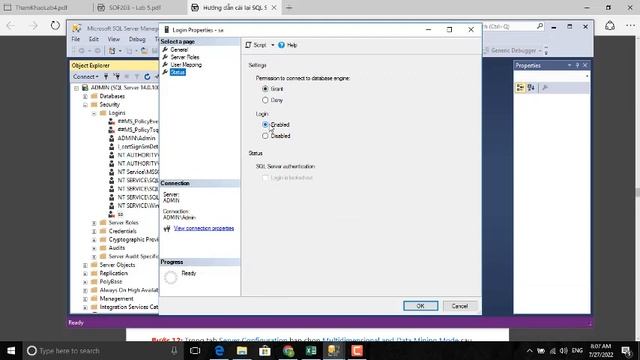Click Connect Object Explorer plug icon

[106, 77]
